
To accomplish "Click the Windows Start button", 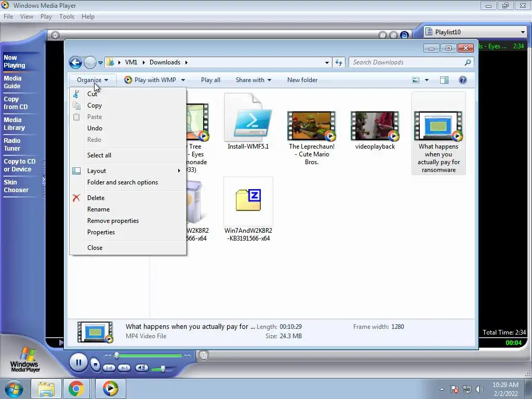I will [x=14, y=389].
